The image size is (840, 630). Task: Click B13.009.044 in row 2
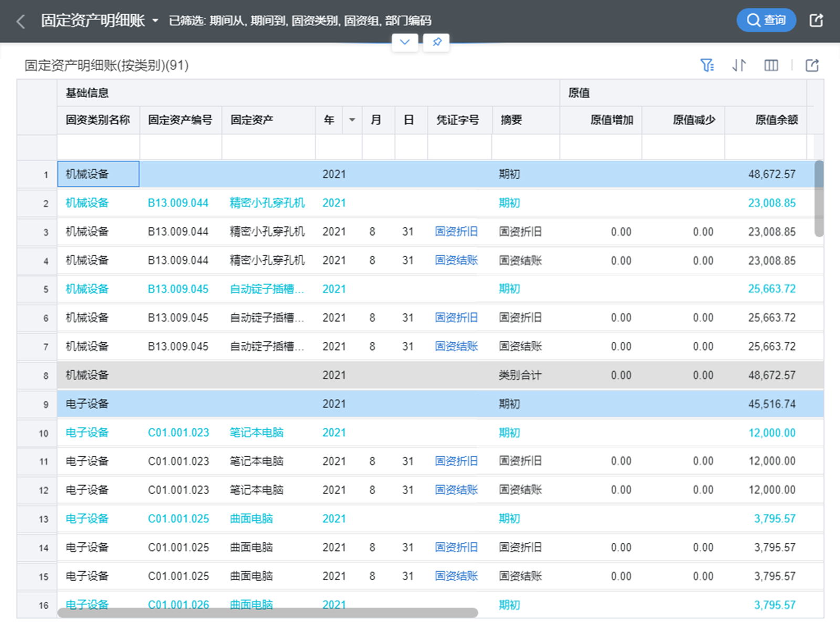[178, 203]
